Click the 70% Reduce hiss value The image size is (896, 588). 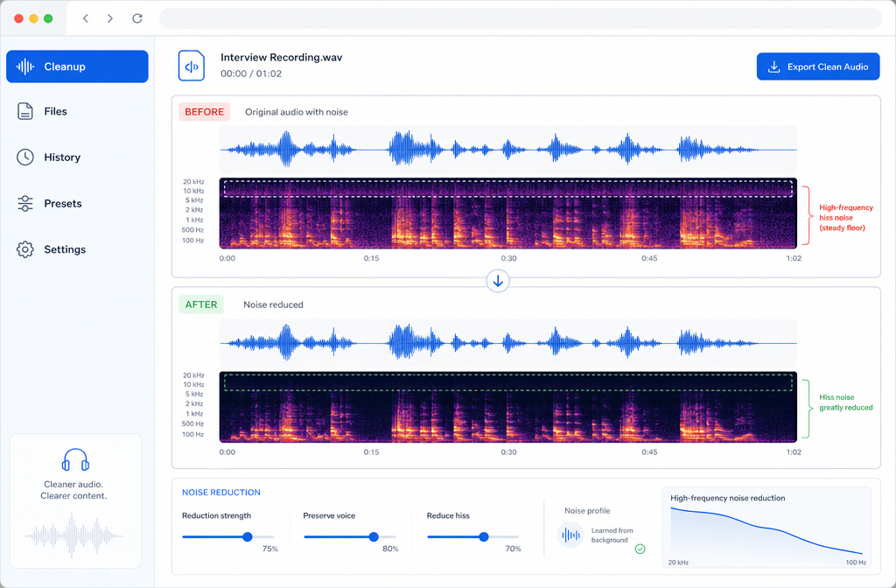click(513, 549)
